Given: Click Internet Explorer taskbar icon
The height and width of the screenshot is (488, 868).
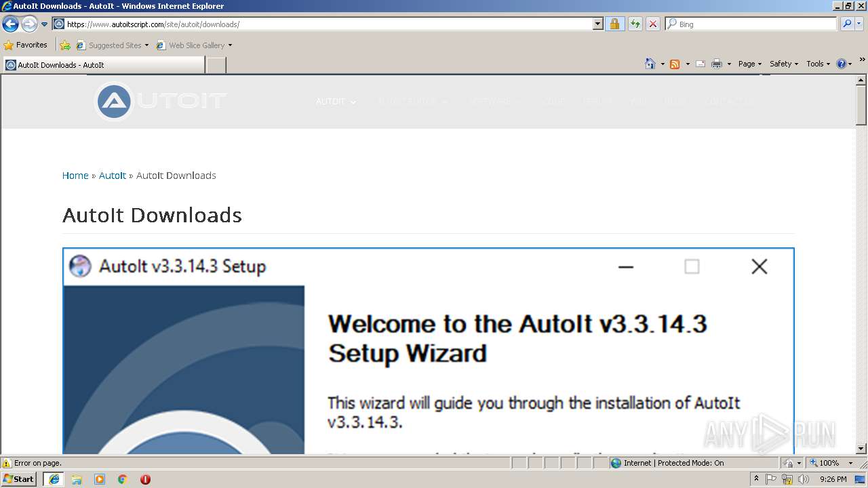Looking at the screenshot, I should coord(54,479).
